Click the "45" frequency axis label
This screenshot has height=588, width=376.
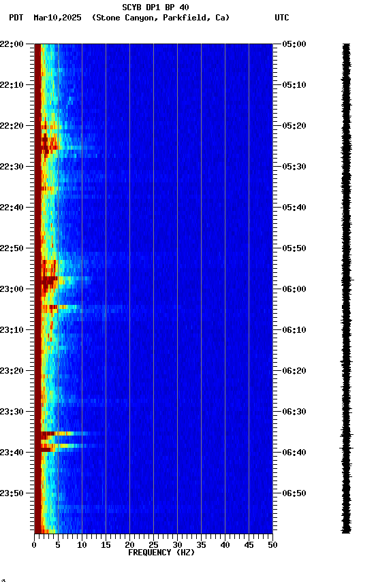(x=249, y=545)
